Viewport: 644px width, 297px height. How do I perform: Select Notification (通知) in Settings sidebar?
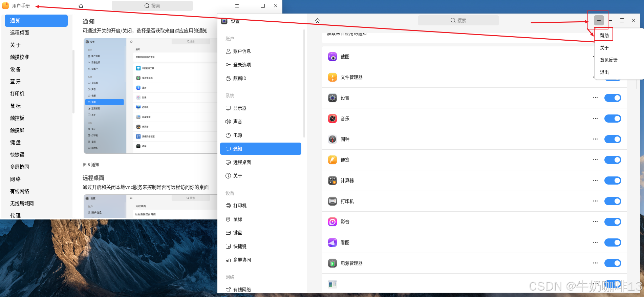[261, 149]
